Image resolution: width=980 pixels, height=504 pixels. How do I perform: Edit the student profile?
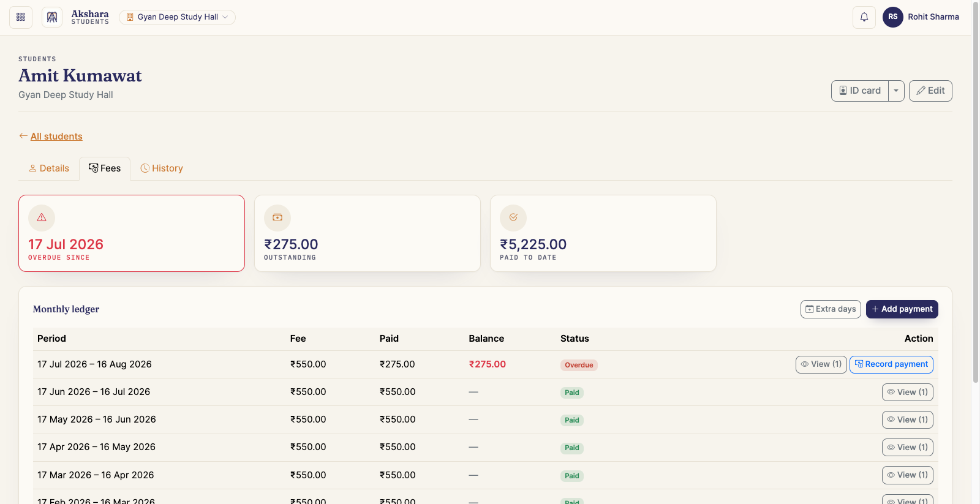(x=930, y=91)
